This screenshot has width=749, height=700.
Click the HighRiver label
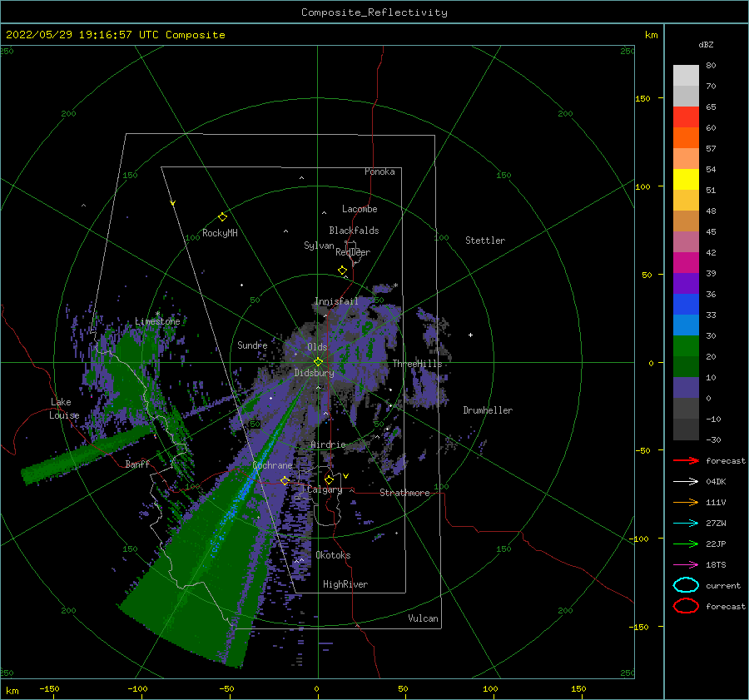pyautogui.click(x=345, y=584)
